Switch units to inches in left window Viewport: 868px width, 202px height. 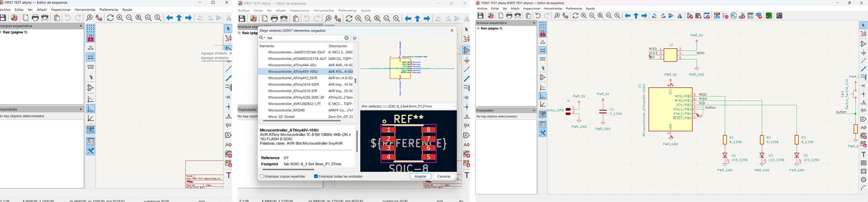tap(90, 47)
